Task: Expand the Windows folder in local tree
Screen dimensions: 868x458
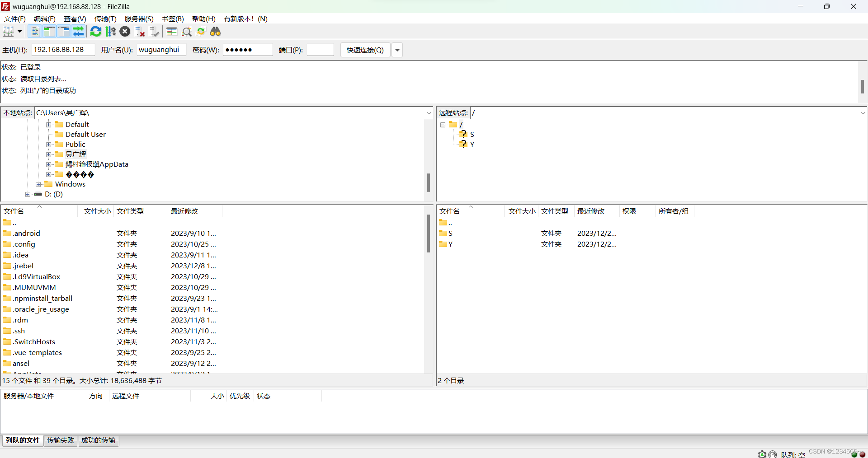Action: pos(38,184)
